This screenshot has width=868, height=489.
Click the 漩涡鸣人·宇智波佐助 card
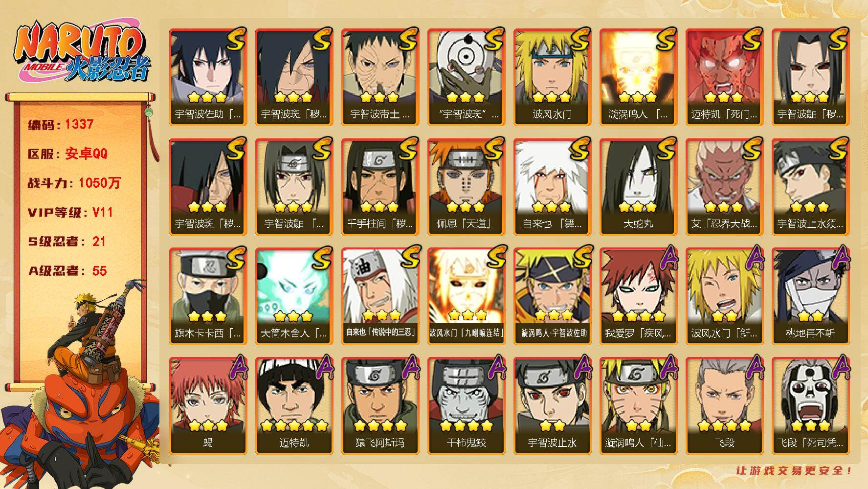(552, 296)
